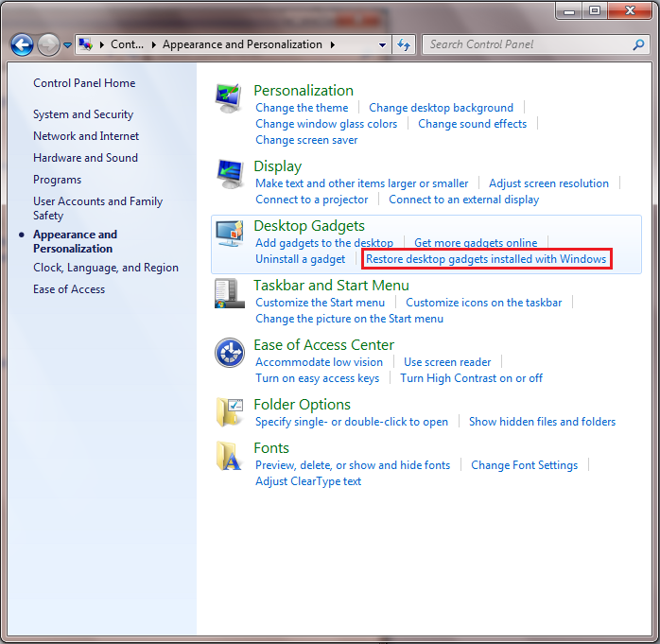The height and width of the screenshot is (644, 660).
Task: Click Use screen reader
Action: 447,362
